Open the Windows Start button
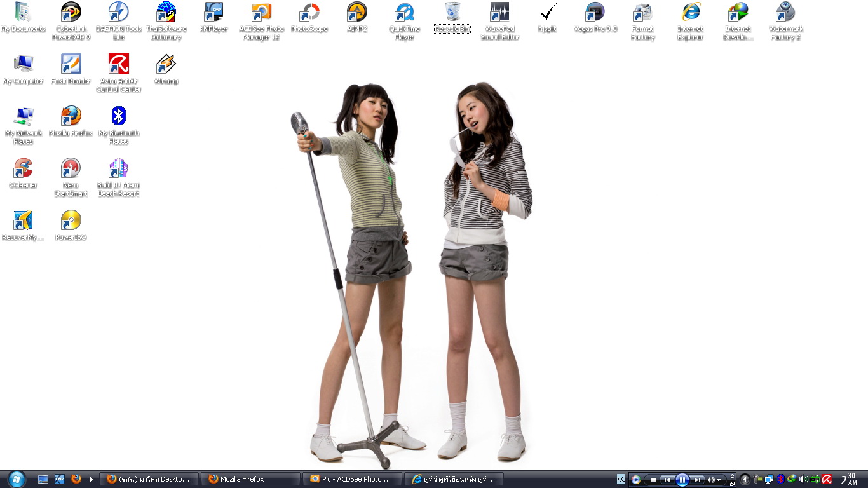Screen dimensions: 868x488 (16, 479)
